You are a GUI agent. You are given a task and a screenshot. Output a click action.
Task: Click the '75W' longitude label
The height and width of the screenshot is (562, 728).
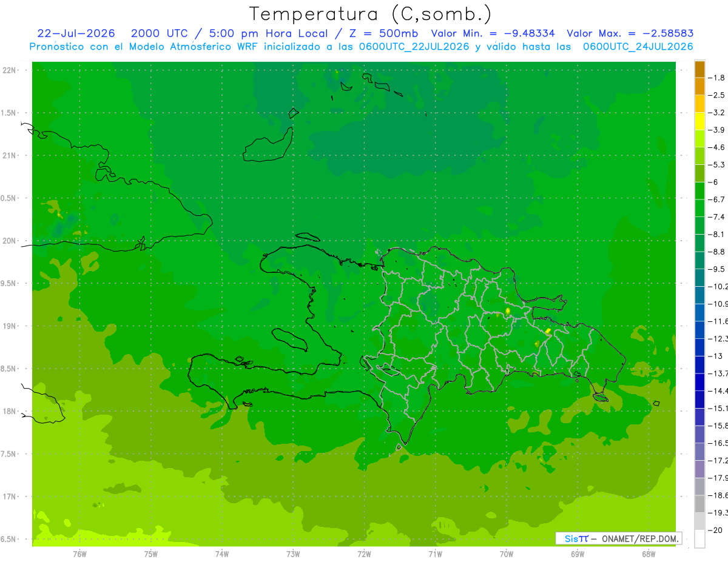[x=151, y=554]
